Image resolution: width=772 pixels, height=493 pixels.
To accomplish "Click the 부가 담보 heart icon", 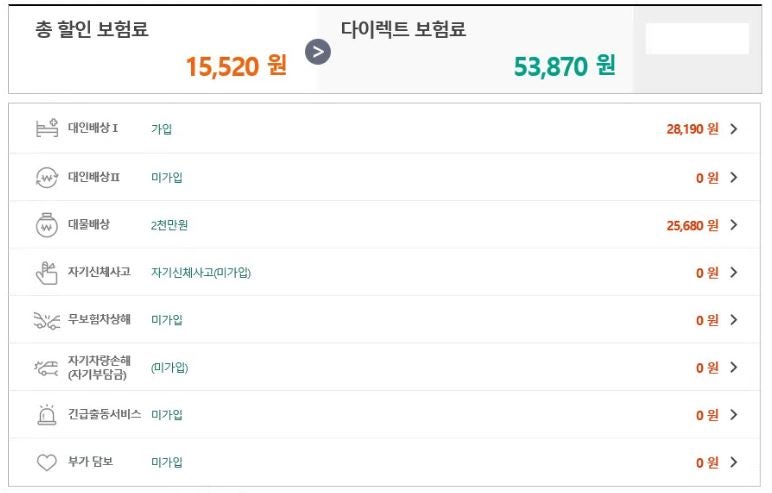I will [x=47, y=462].
